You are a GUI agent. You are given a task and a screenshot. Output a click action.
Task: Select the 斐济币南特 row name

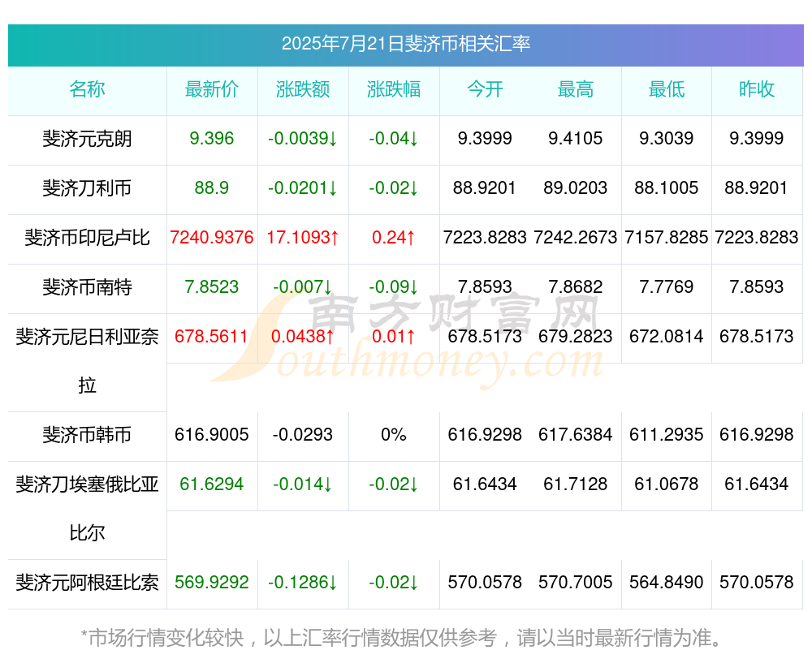[x=87, y=286]
